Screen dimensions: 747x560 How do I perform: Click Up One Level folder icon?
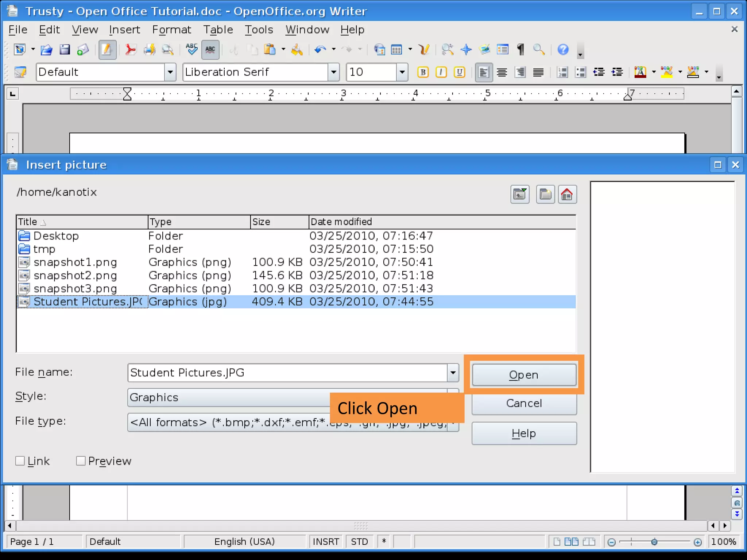click(x=520, y=194)
